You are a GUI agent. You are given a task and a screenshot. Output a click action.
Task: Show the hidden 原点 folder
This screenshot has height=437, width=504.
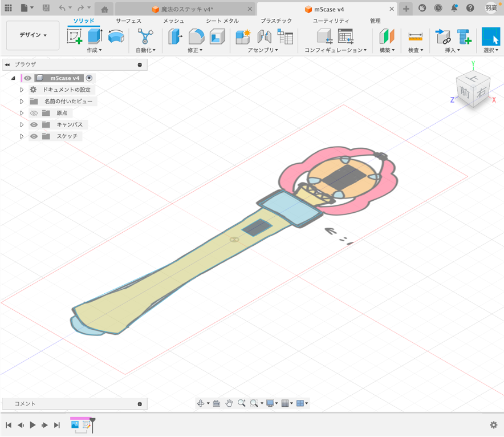34,114
